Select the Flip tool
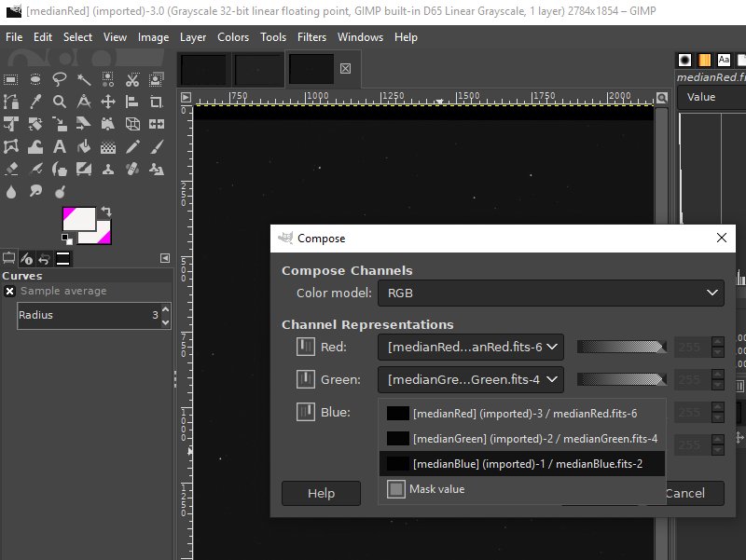Screen dimensions: 746x560 click(x=156, y=124)
